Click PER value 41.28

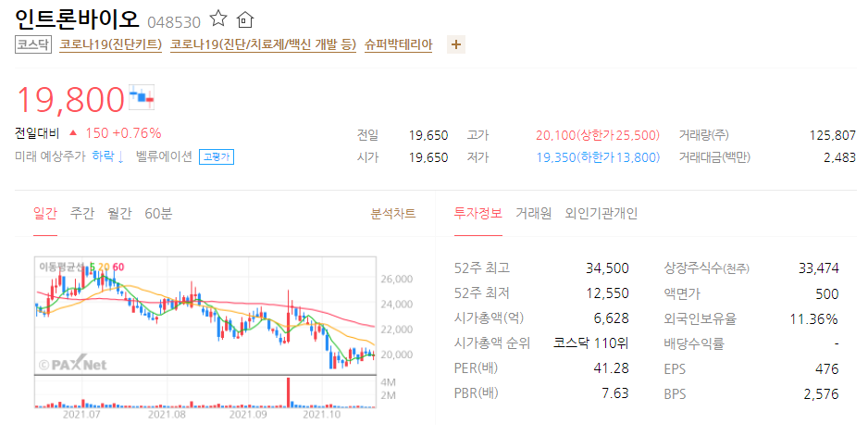click(611, 367)
